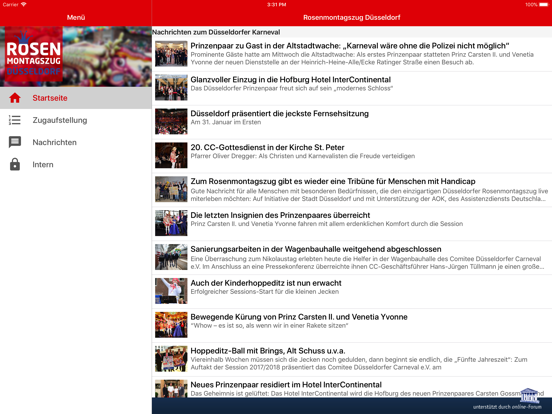Image resolution: width=552 pixels, height=414 pixels.
Task: Tap the 3:31 PM clock in status bar
Action: [x=276, y=5]
